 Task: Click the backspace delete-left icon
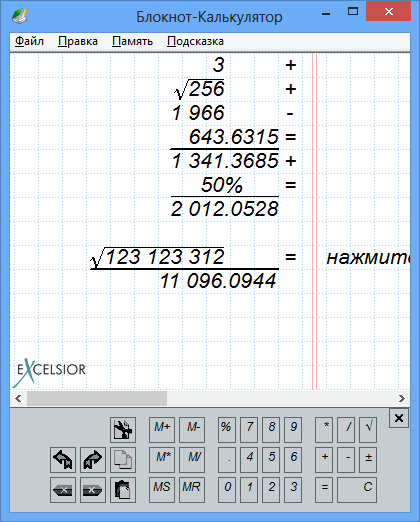point(63,490)
